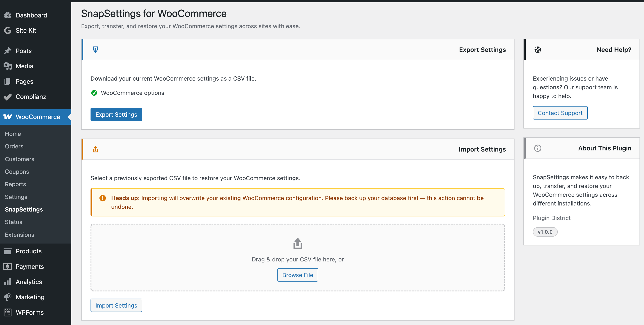Click the Complianz checkmark icon

[x=7, y=97]
